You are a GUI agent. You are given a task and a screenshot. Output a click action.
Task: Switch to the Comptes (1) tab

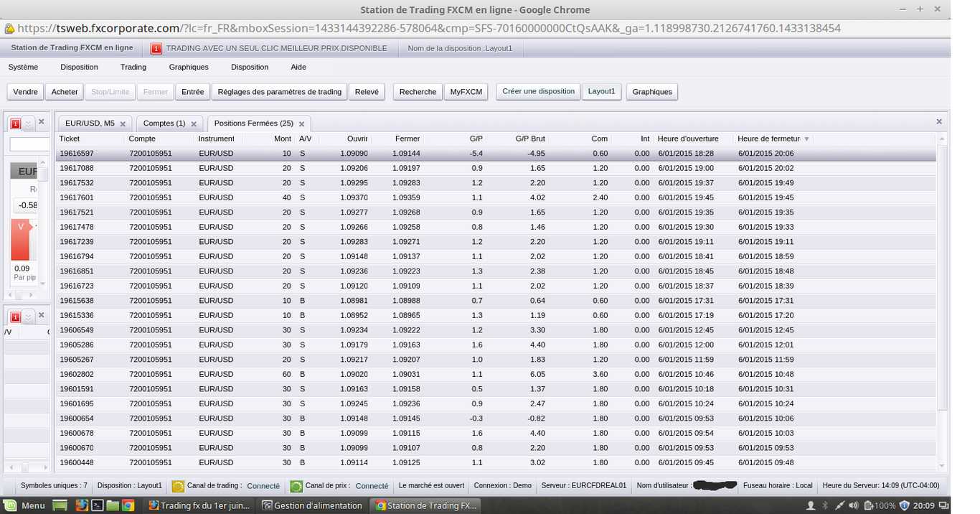[x=164, y=123]
